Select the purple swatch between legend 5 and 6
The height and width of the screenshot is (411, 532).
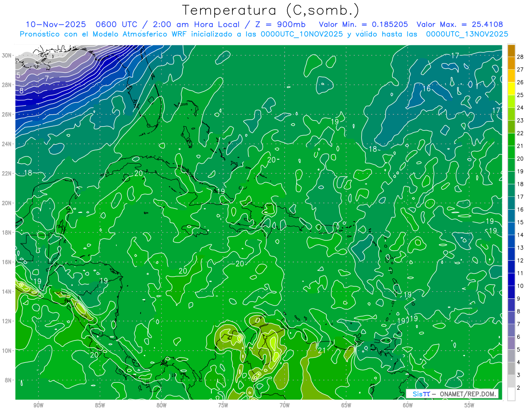tap(511, 343)
